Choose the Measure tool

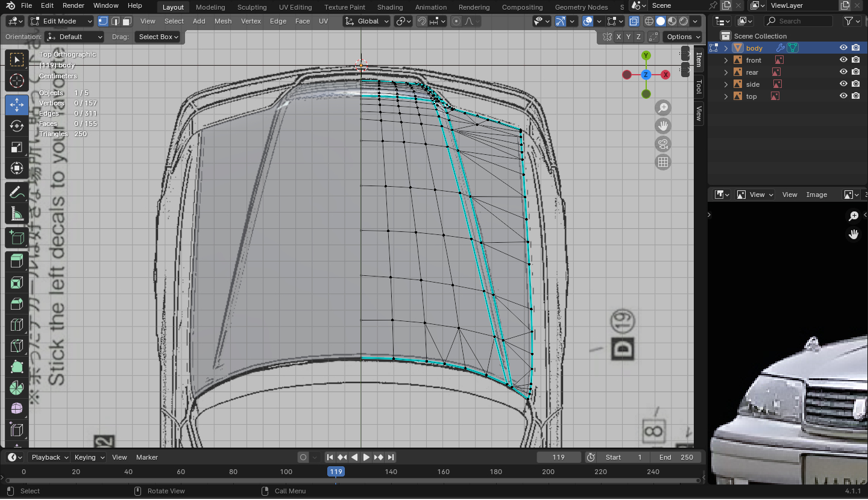17,214
